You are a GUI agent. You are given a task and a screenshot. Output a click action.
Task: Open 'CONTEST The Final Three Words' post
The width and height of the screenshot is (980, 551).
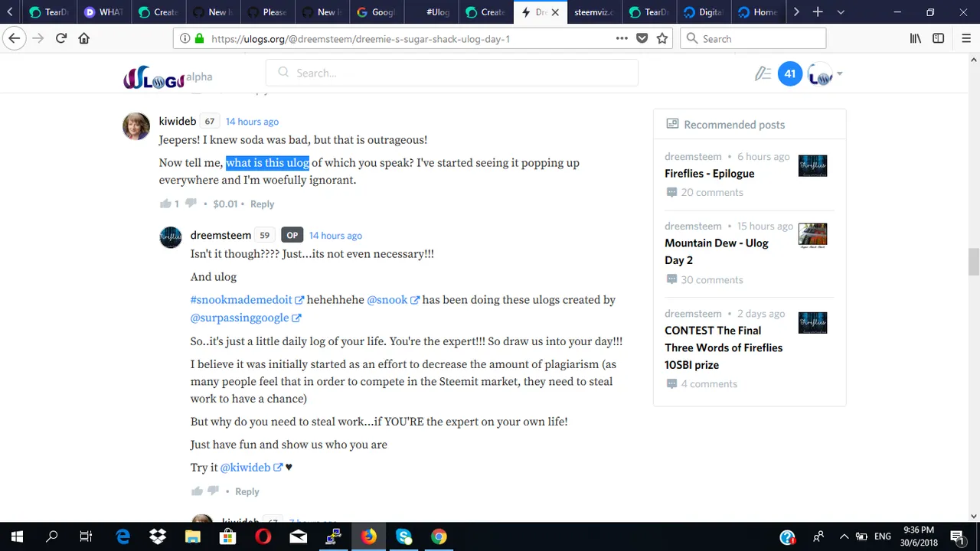pos(724,347)
